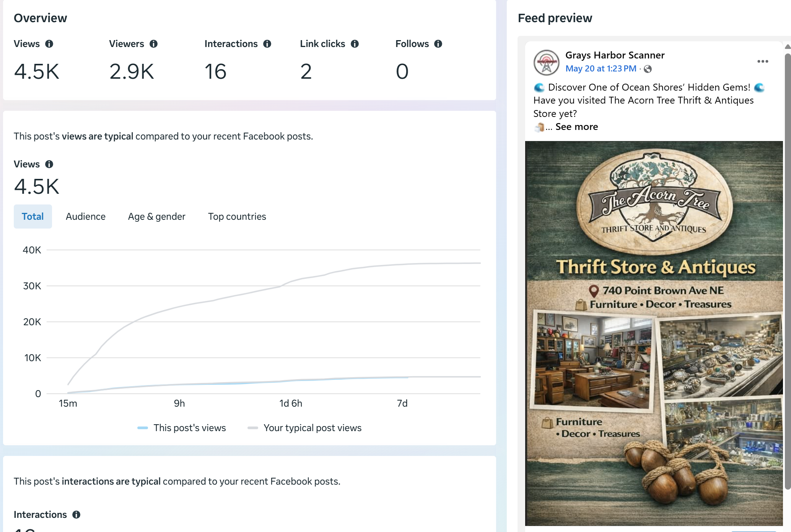Viewport: 791px width, 532px height.
Task: Click the Grays Harbor Scanner profile picture
Action: (546, 62)
